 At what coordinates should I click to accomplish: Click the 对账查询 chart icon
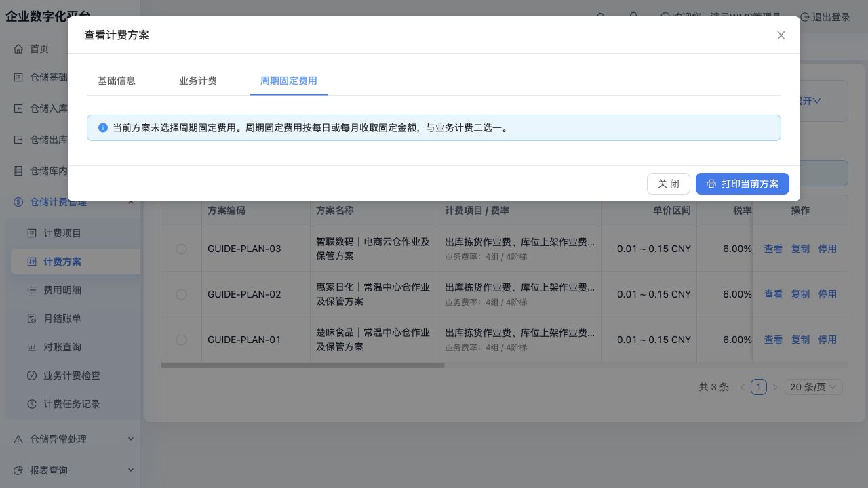pos(32,347)
